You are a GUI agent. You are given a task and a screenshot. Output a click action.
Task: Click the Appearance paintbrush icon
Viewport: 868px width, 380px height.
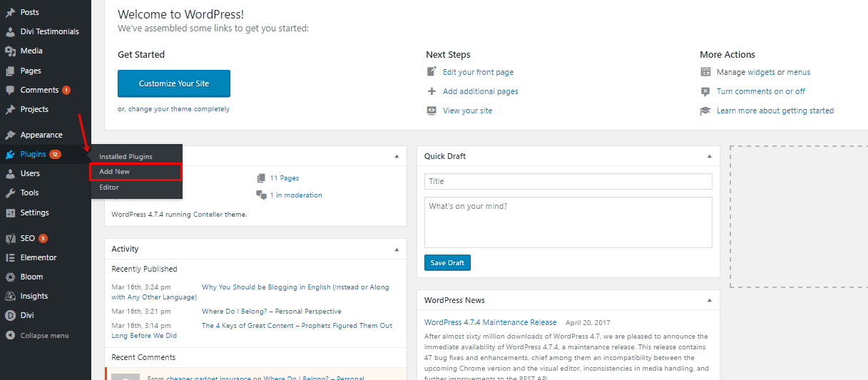tap(10, 135)
